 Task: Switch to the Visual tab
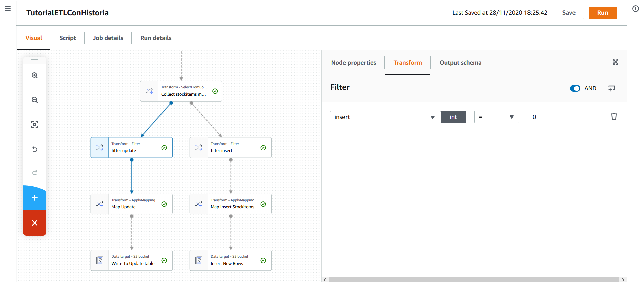[x=34, y=38]
